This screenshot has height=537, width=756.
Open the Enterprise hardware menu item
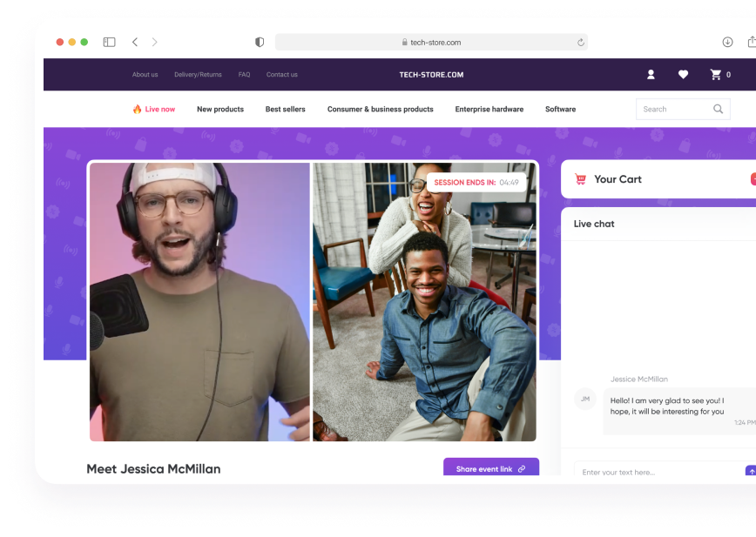(489, 110)
